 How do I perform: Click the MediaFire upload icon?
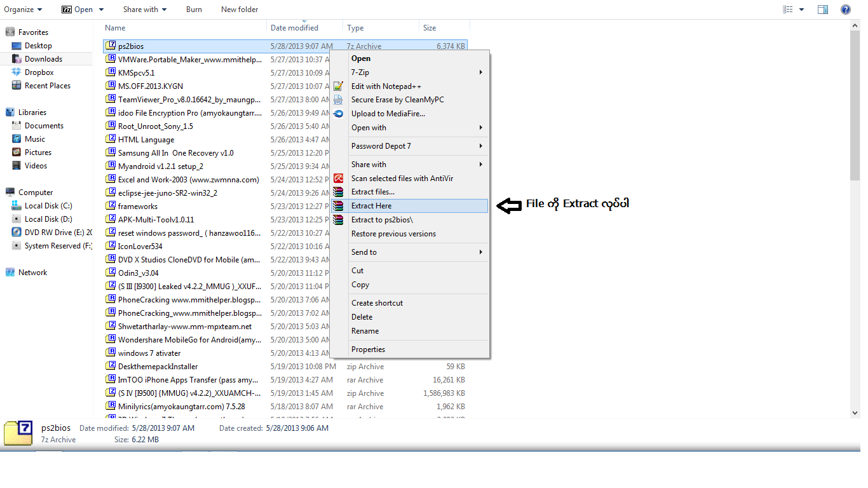339,114
